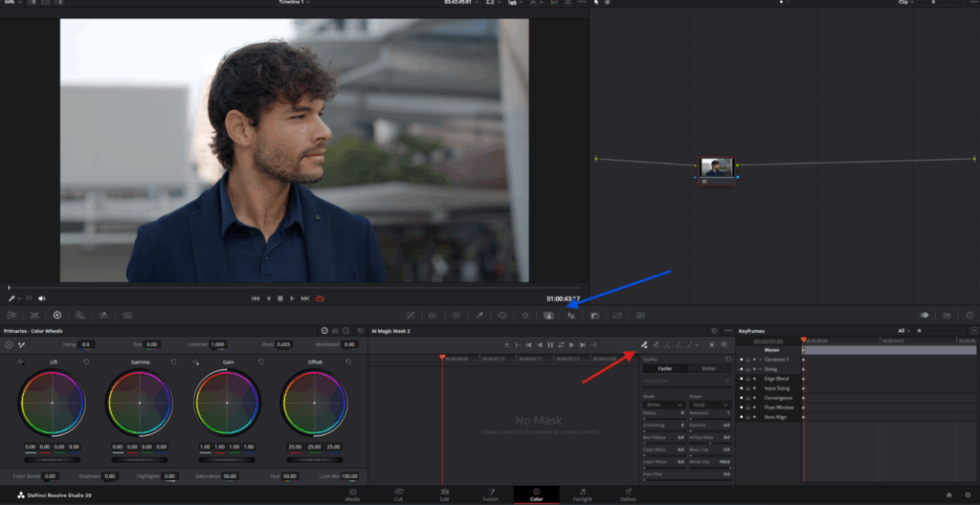980x505 pixels.
Task: Open Magic Mask palette options menu
Action: pyautogui.click(x=728, y=331)
